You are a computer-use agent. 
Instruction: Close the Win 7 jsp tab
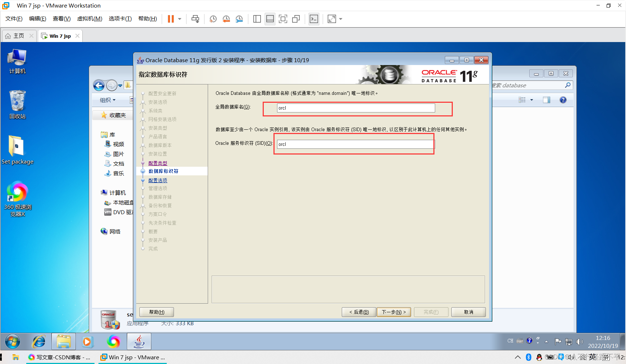77,36
